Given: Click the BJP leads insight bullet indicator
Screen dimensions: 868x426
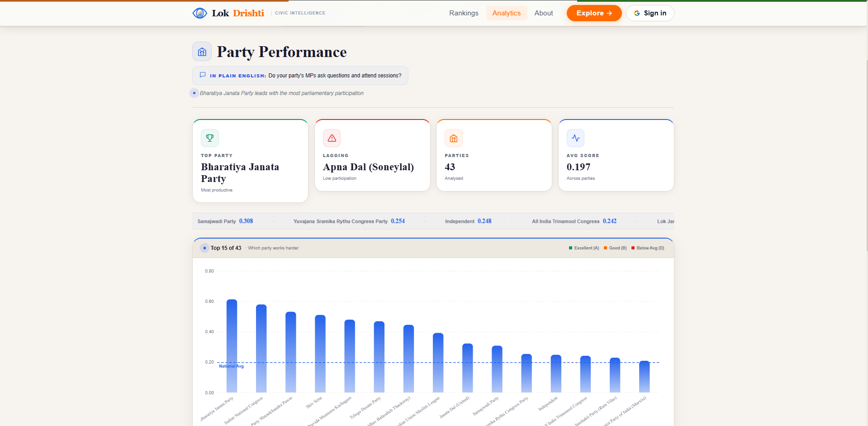Looking at the screenshot, I should (194, 93).
